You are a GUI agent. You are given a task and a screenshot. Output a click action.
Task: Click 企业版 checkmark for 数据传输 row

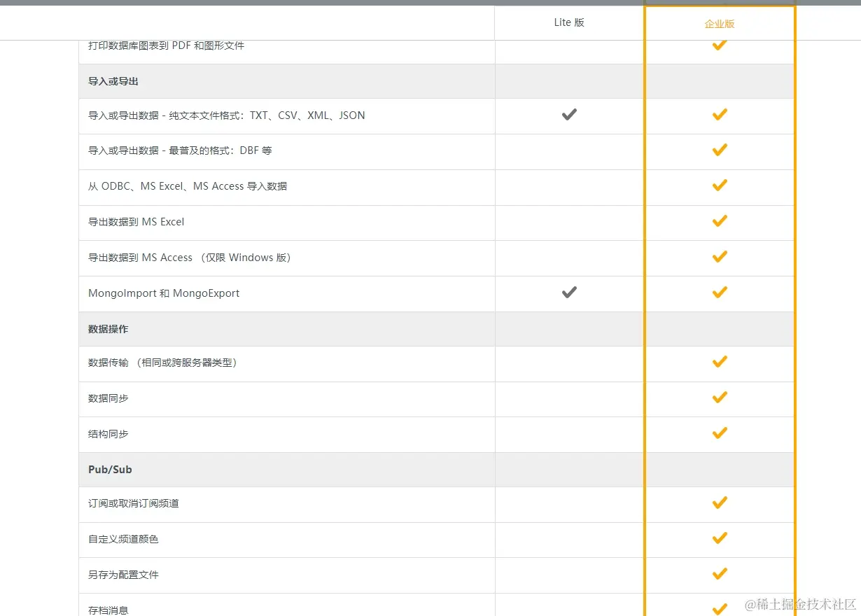click(720, 362)
